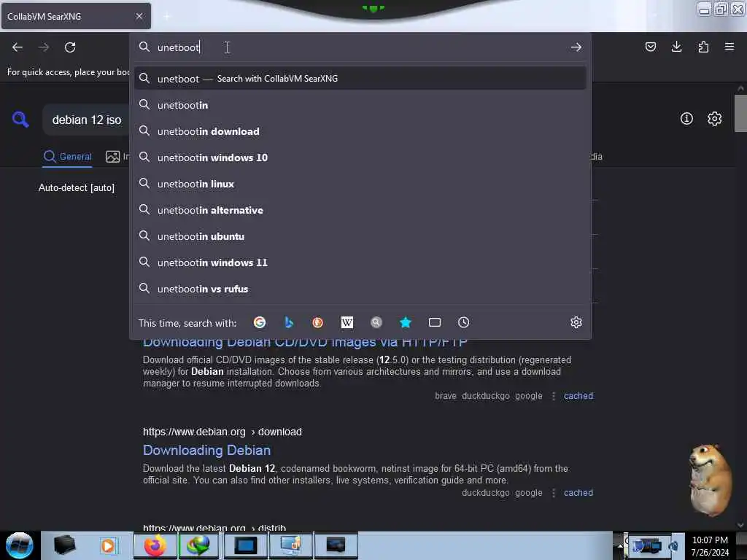The width and height of the screenshot is (747, 560).
Task: Select suggestion 'unetbootin'
Action: [x=360, y=105]
